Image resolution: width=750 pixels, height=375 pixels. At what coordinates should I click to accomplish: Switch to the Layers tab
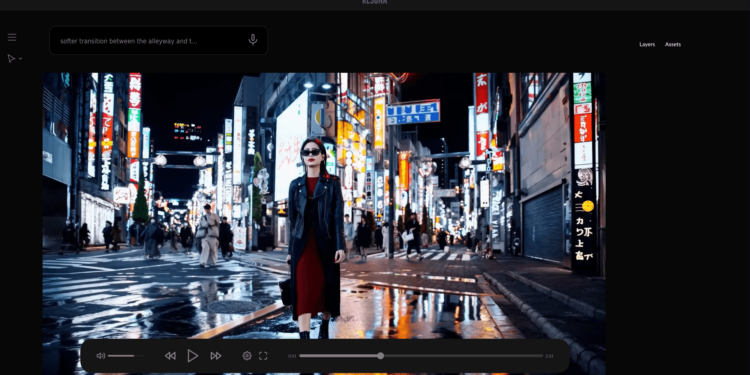pyautogui.click(x=647, y=44)
